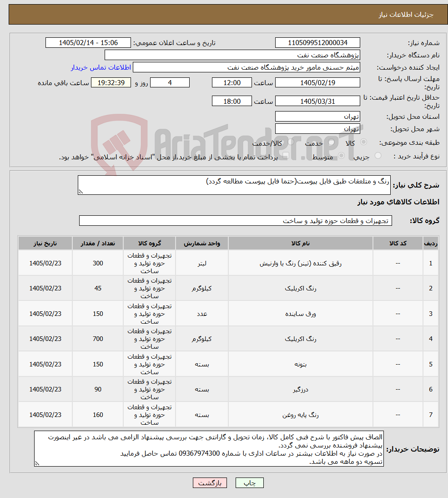
Task: Click the اطلاعات کالاهای مورد نیاز heading
Action: pyautogui.click(x=398, y=202)
